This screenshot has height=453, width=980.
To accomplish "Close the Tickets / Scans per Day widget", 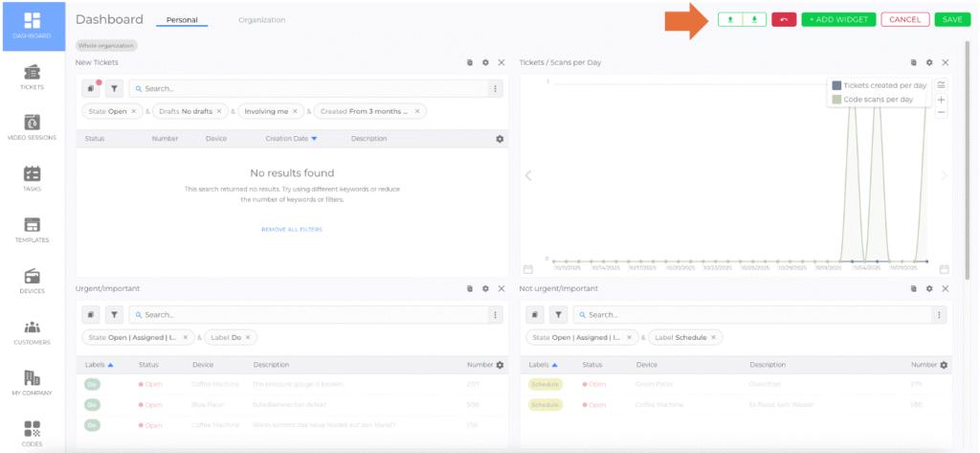I will click(945, 62).
